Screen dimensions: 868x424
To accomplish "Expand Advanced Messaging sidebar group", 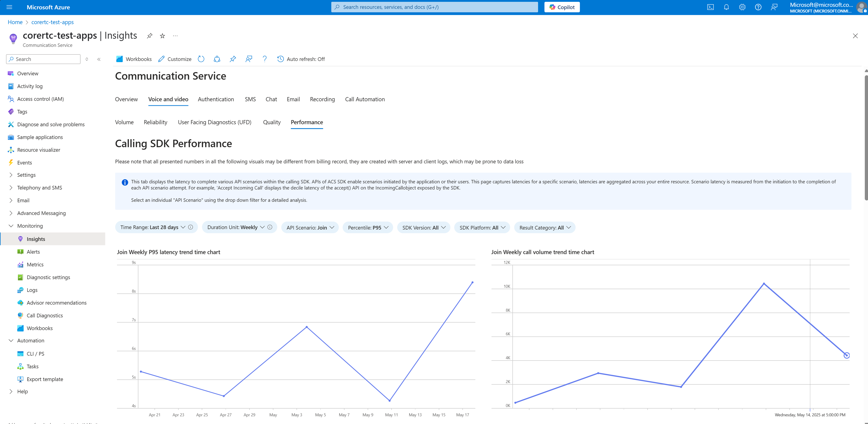I will click(11, 213).
